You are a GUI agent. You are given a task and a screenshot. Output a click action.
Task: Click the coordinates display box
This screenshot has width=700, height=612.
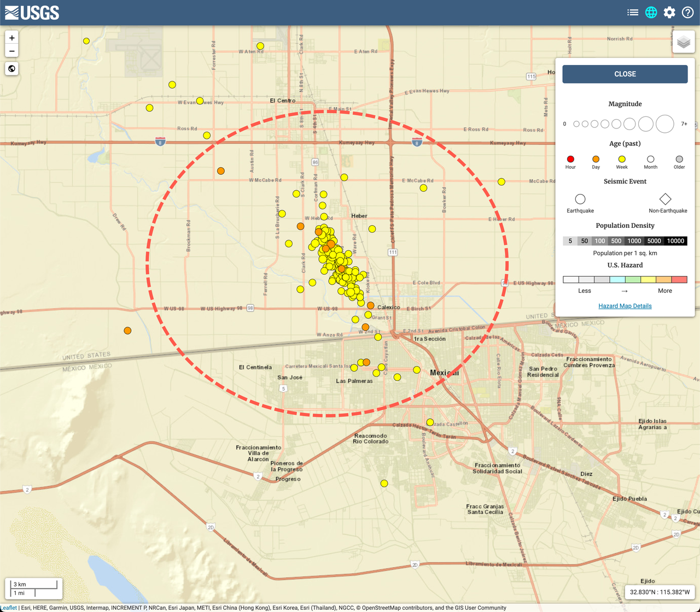[x=660, y=592]
